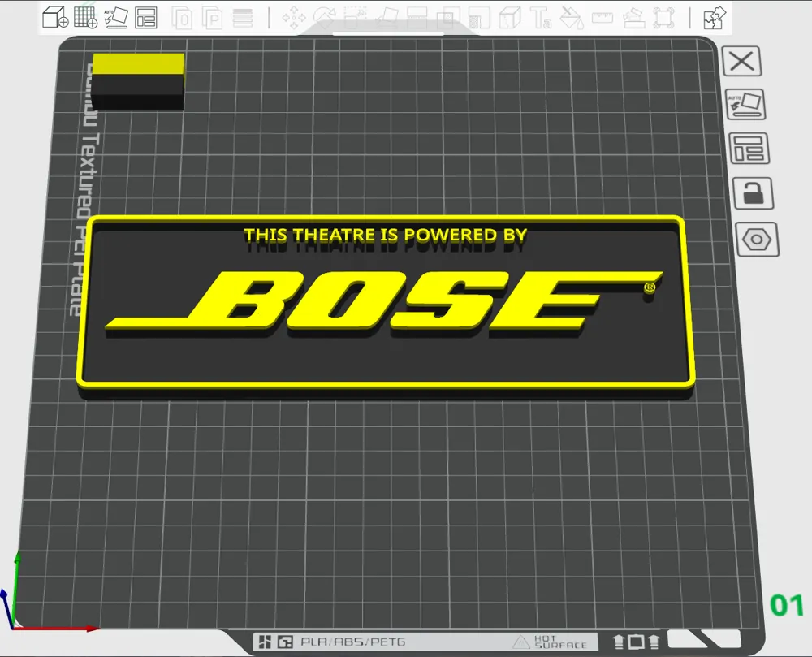The image size is (812, 657).
Task: Auto orient all objects from top toolbar
Action: pyautogui.click(x=116, y=17)
